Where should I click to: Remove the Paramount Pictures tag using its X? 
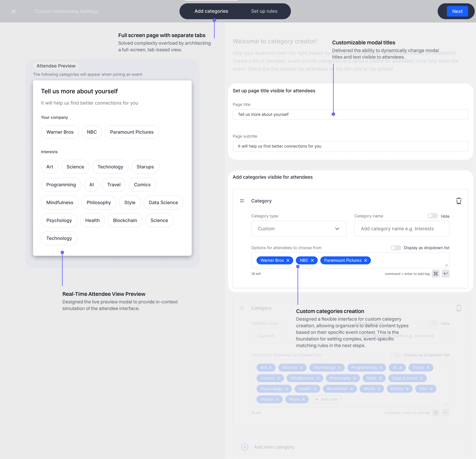366,260
